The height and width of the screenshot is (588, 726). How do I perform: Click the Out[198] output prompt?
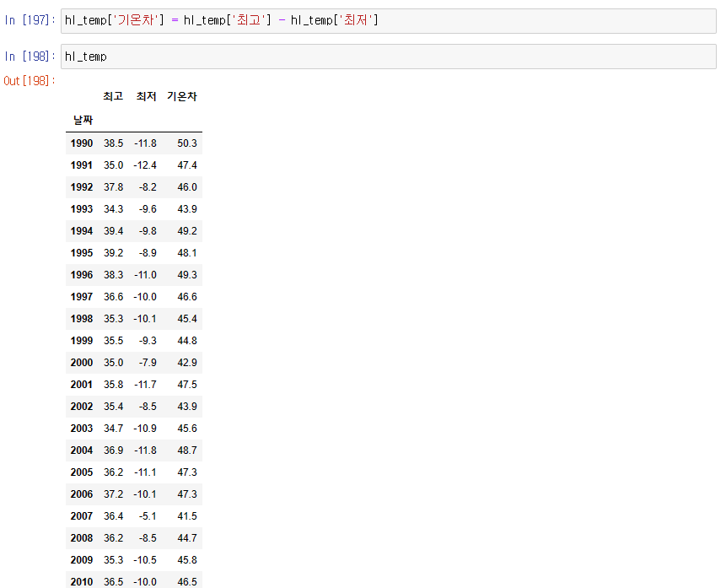coord(30,81)
